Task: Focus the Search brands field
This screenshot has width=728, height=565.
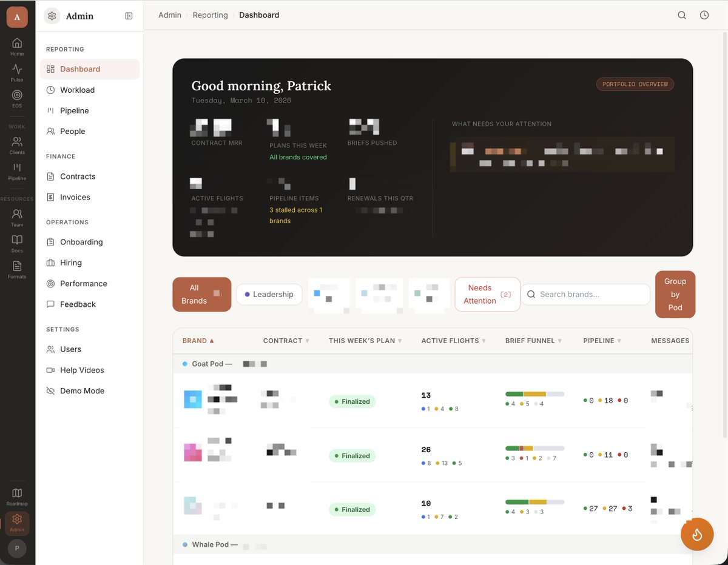Action: 586,295
